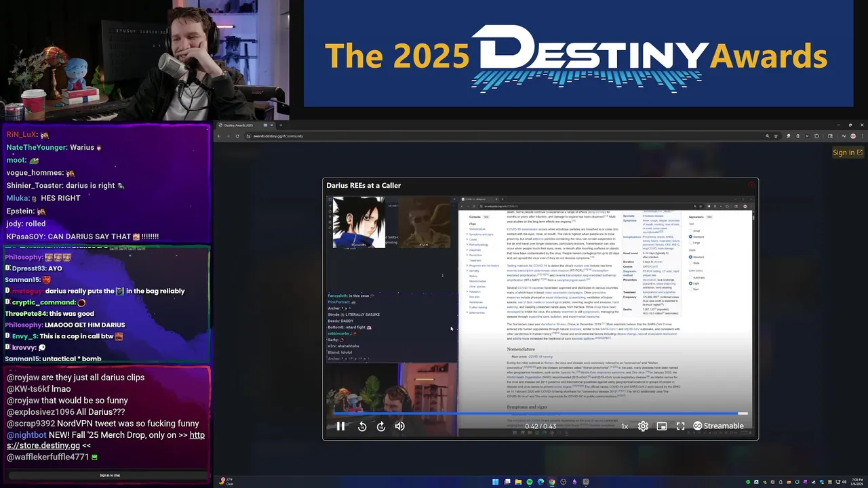This screenshot has width=868, height=488.
Task: Click Sign in to chat button
Action: coord(110,475)
